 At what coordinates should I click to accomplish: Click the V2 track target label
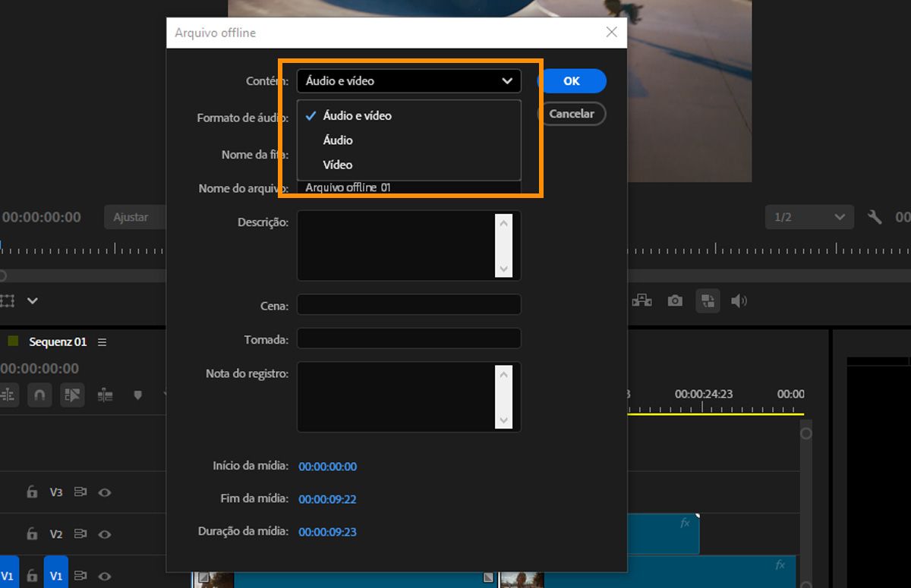[56, 534]
